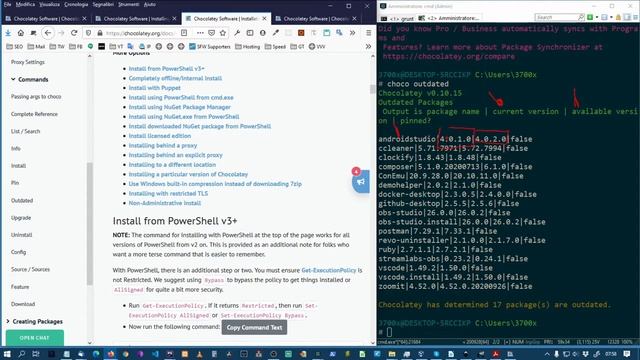Click the Firefox address bar URL field
Viewport: 640px width, 360px height.
(x=141, y=33)
